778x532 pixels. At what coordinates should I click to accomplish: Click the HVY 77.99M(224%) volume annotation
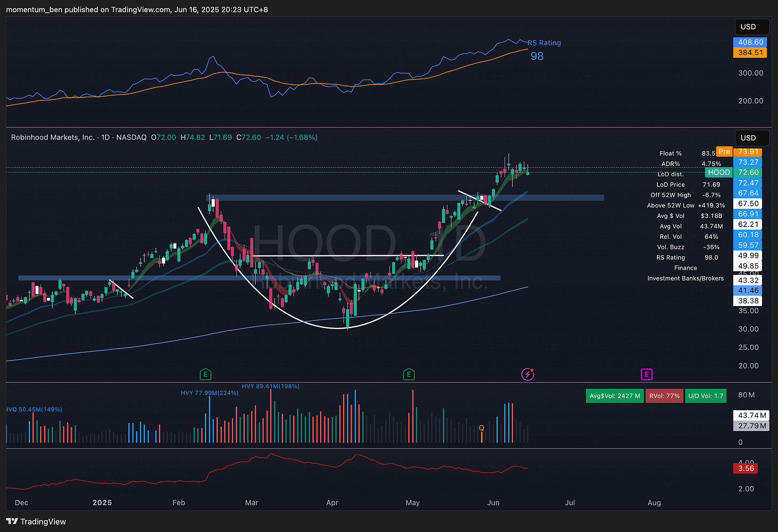pos(209,393)
